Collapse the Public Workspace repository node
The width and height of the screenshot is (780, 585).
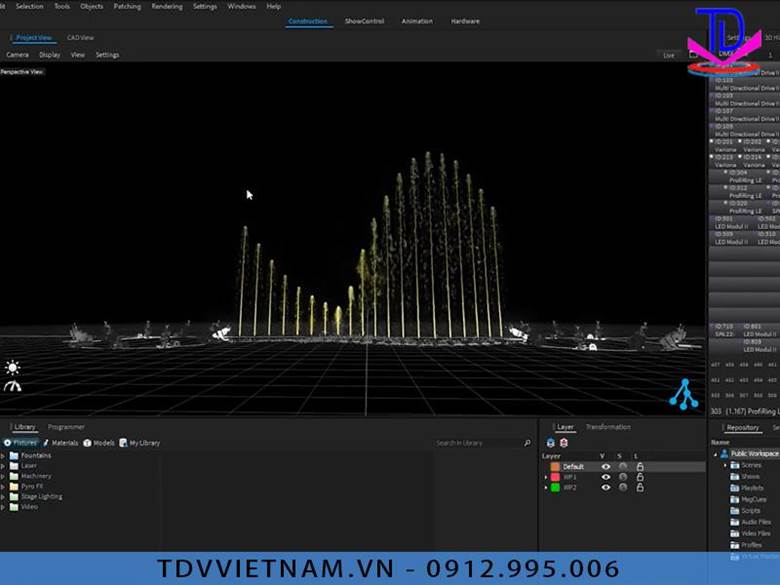click(715, 454)
